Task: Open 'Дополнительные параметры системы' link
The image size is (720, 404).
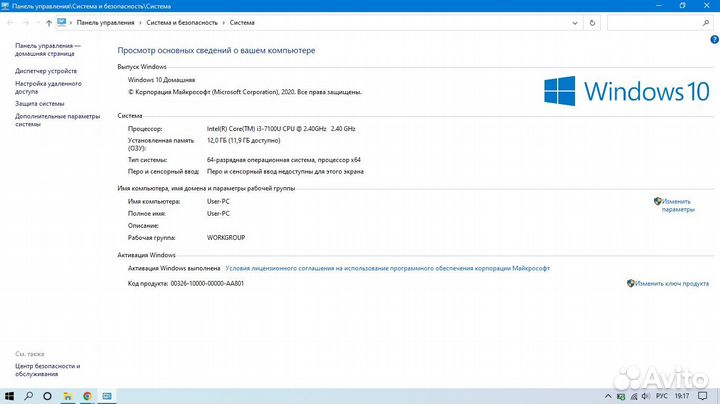Action: pos(57,120)
